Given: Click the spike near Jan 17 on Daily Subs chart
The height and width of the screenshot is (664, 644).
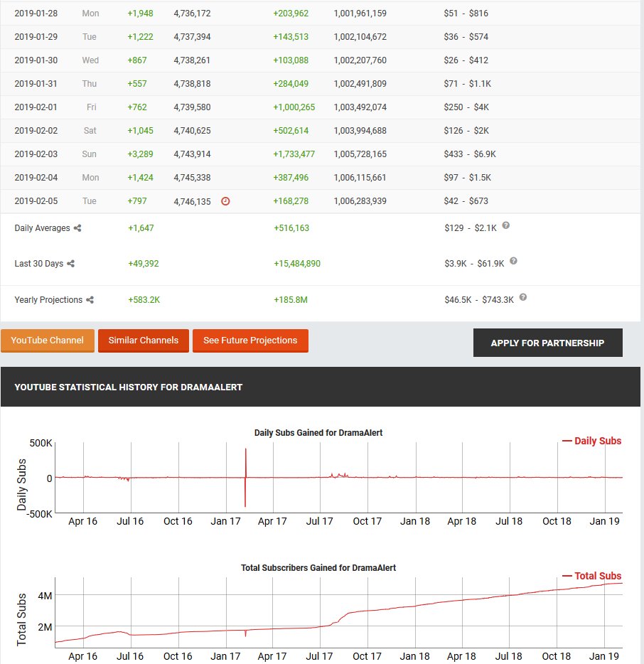Looking at the screenshot, I should 245,477.
